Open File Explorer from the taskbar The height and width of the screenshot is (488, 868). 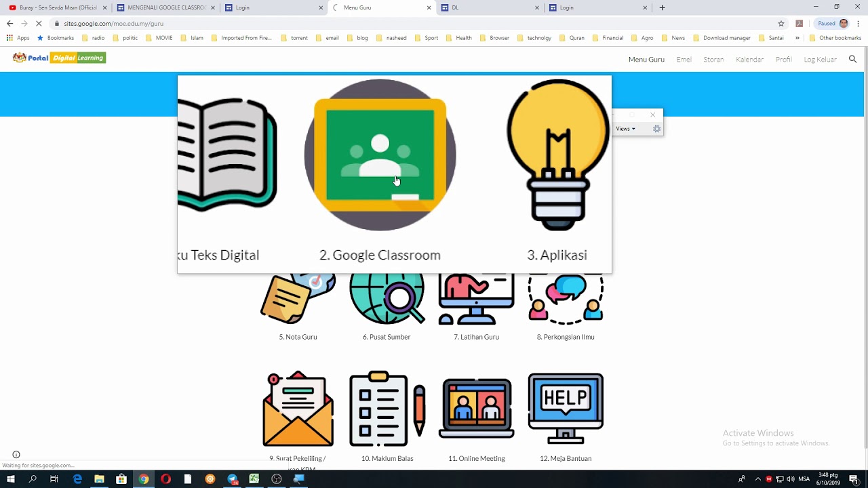point(99,479)
